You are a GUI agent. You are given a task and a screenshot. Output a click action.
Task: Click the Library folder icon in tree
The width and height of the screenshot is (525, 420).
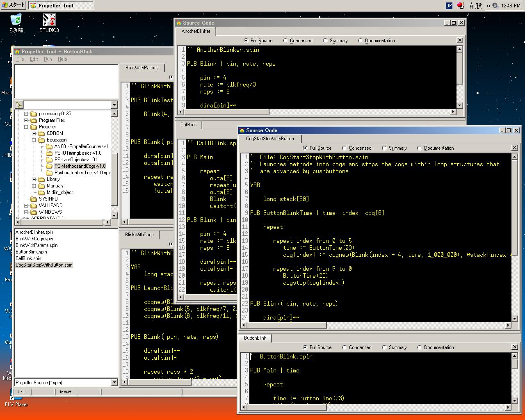tap(41, 179)
